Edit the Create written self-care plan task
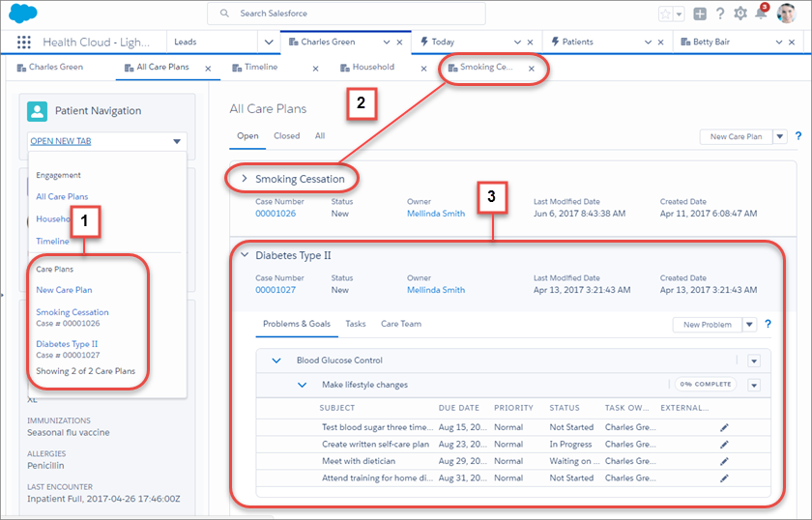 724,445
